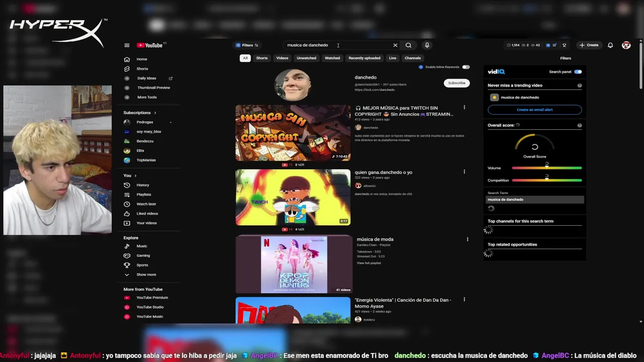
Task: Select the Watched filter chip
Action: click(x=333, y=58)
